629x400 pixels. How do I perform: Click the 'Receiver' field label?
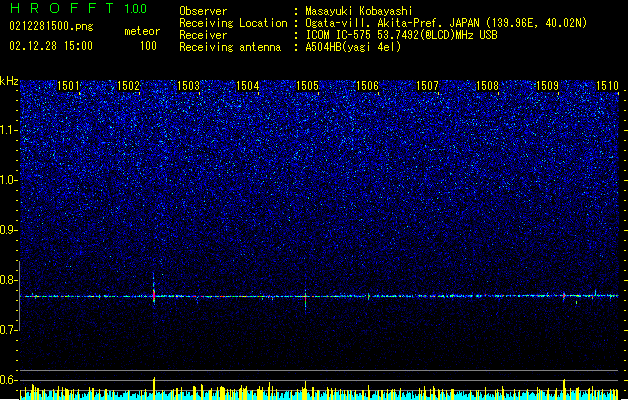[x=203, y=35]
